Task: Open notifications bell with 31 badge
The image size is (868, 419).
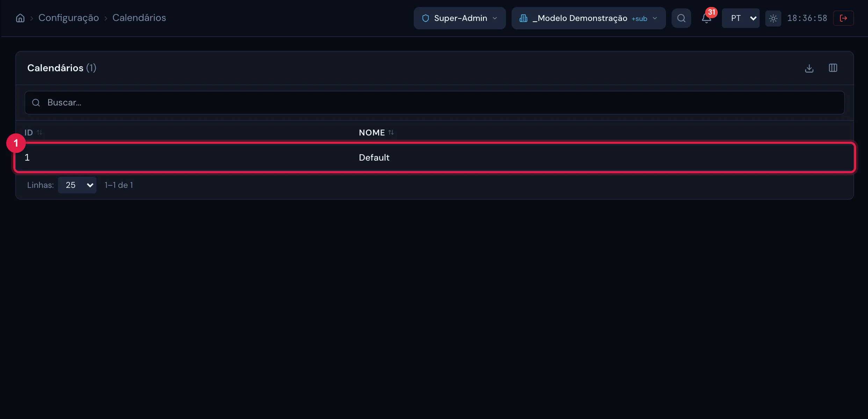Action: 707,18
